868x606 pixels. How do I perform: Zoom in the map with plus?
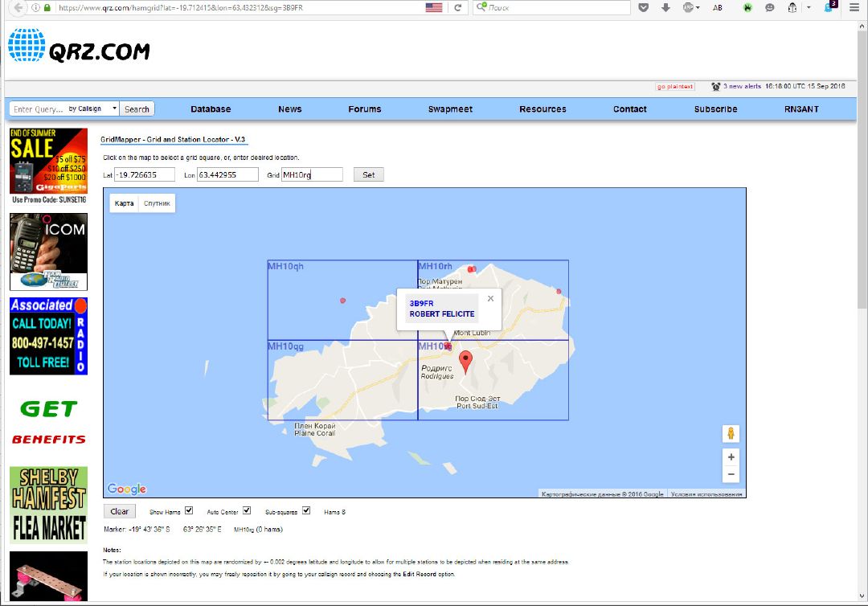[731, 457]
